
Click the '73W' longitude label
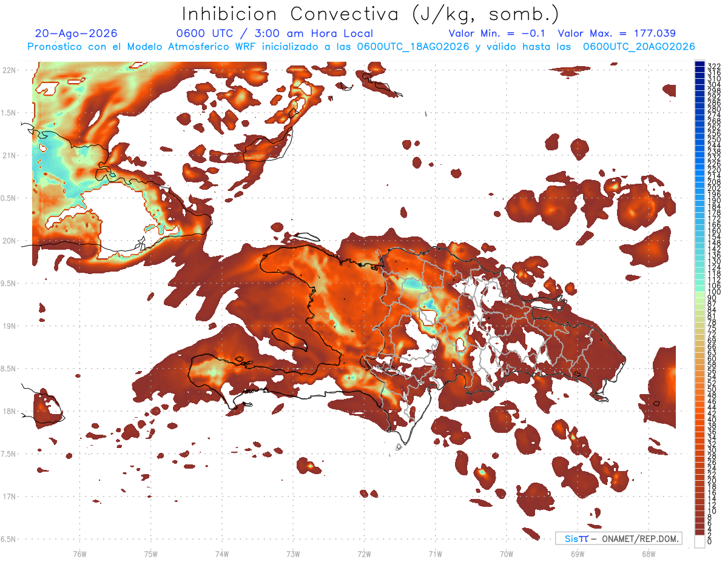(x=293, y=554)
